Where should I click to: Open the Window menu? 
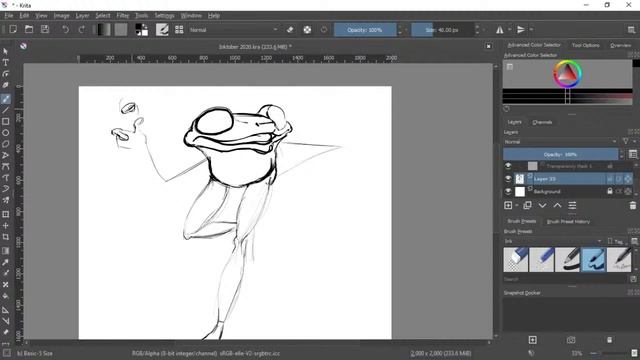pyautogui.click(x=191, y=16)
